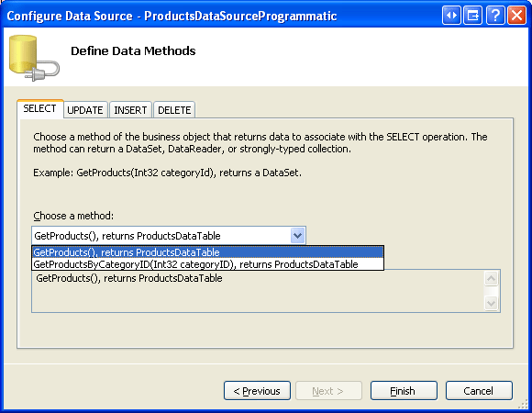Switch to the SELECT tab

[x=40, y=108]
